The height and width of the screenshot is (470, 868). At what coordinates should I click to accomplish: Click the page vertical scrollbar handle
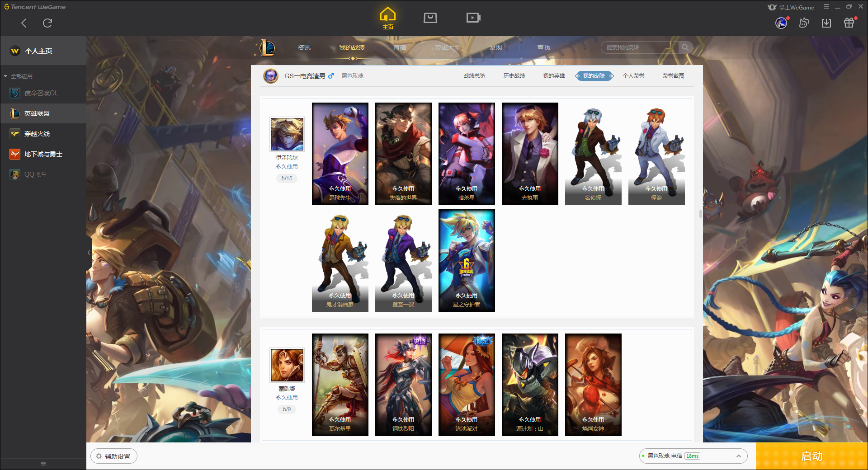pos(700,214)
